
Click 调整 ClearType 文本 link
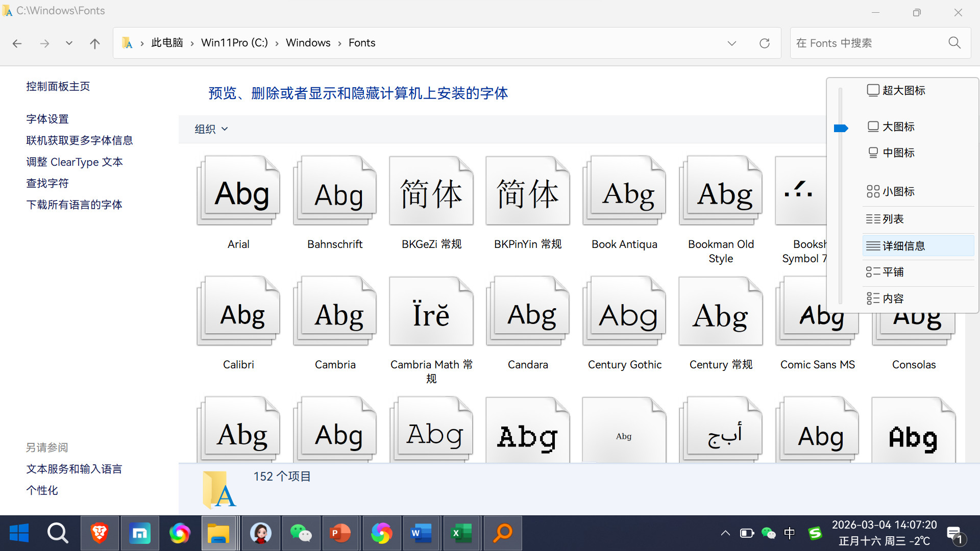tap(75, 162)
